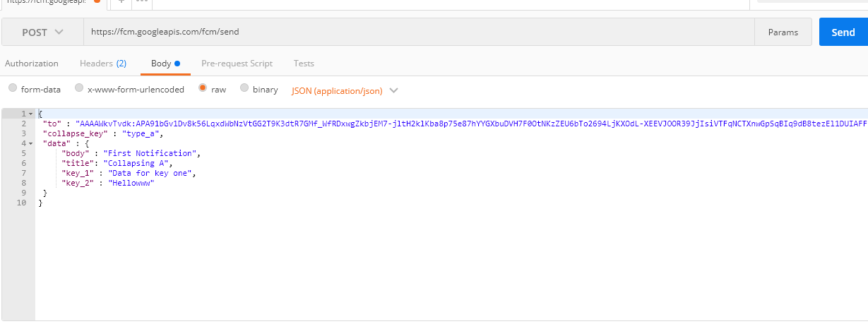Image resolution: width=868 pixels, height=324 pixels.
Task: Click the blue Send button
Action: (x=843, y=32)
